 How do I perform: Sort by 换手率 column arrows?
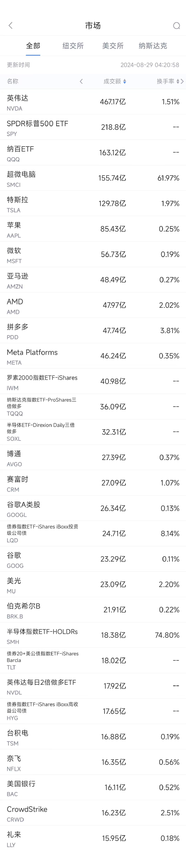178,81
